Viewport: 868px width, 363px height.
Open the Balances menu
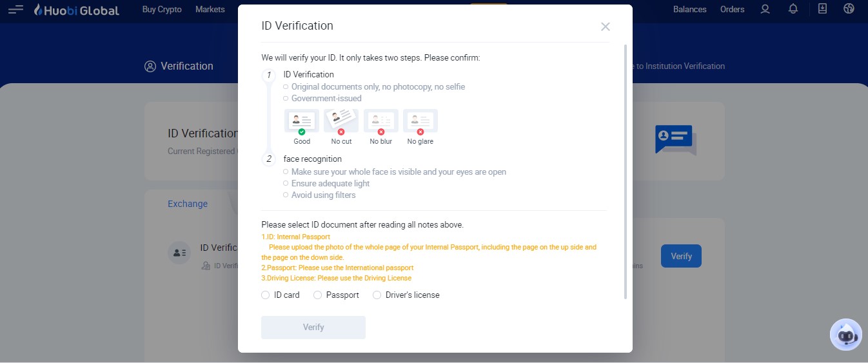pyautogui.click(x=689, y=10)
